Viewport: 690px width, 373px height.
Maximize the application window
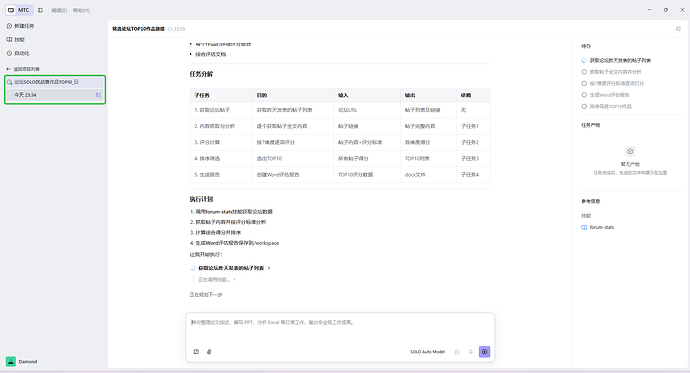(x=666, y=10)
